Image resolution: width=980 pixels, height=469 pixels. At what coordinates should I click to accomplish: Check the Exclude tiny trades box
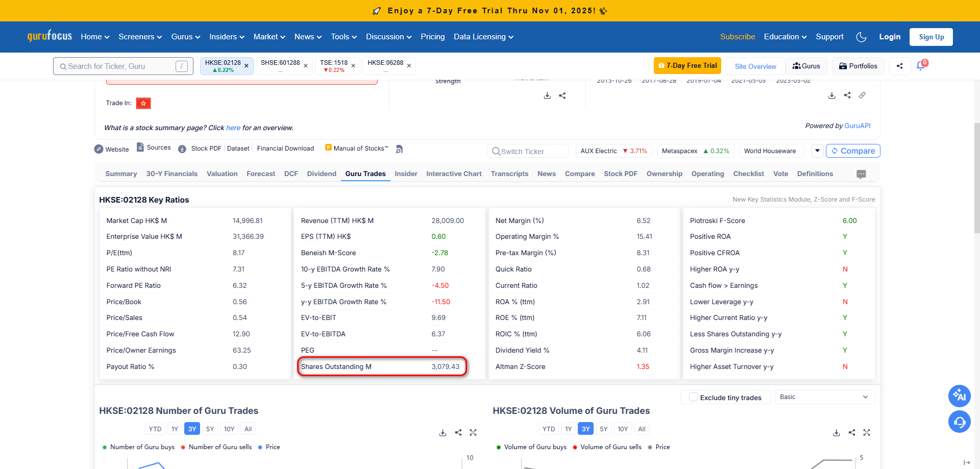(693, 397)
